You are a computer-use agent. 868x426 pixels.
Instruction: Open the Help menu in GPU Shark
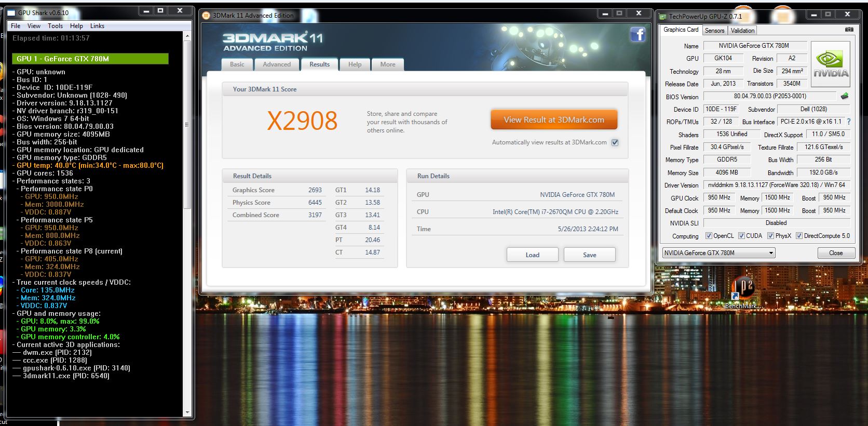pyautogui.click(x=76, y=26)
